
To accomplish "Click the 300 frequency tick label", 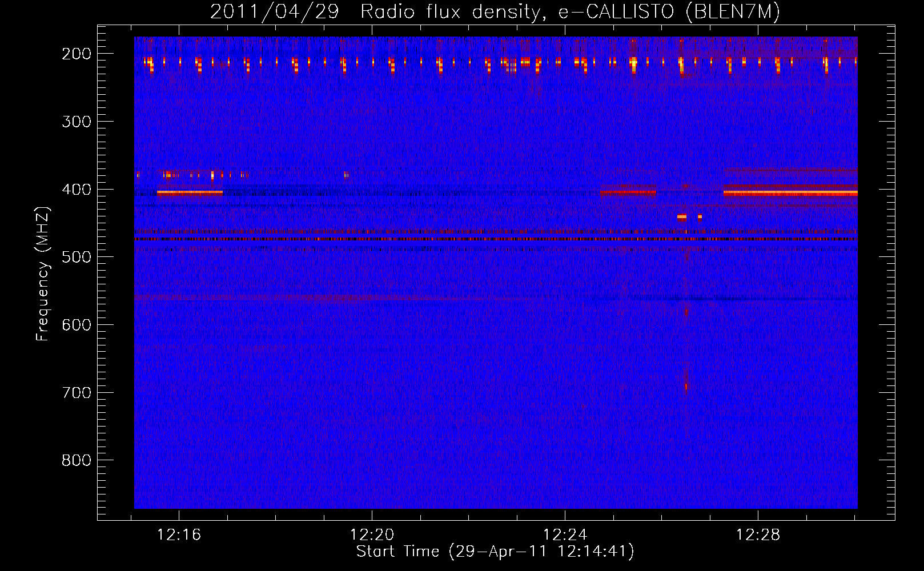I will tap(77, 122).
